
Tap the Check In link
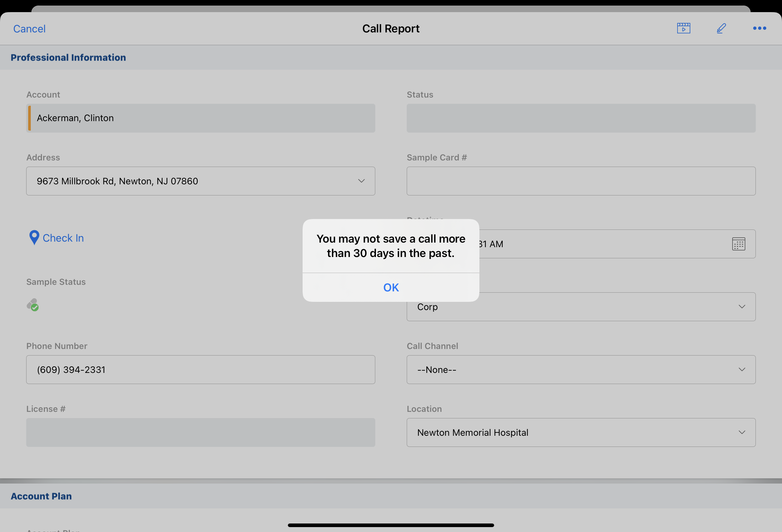pos(63,238)
